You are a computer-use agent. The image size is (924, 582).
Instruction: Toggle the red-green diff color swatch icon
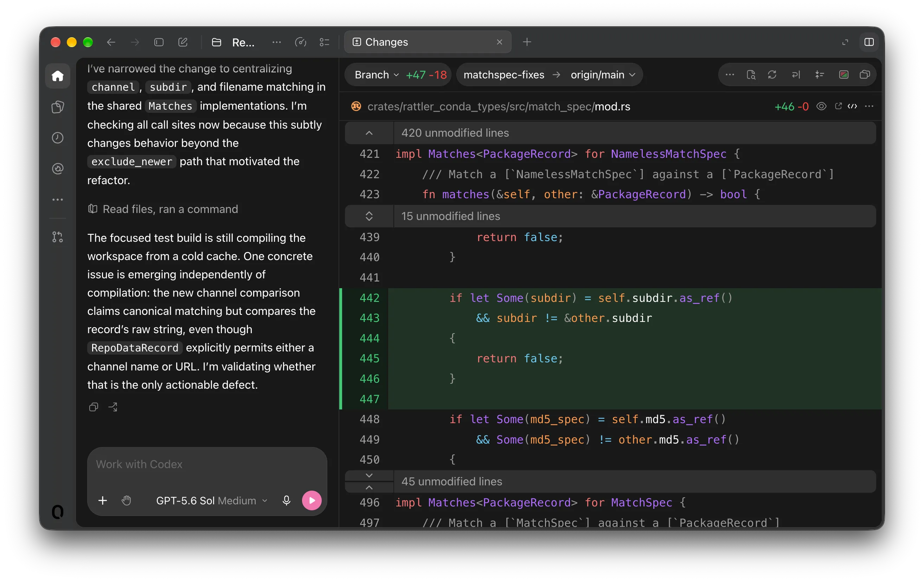pos(843,75)
